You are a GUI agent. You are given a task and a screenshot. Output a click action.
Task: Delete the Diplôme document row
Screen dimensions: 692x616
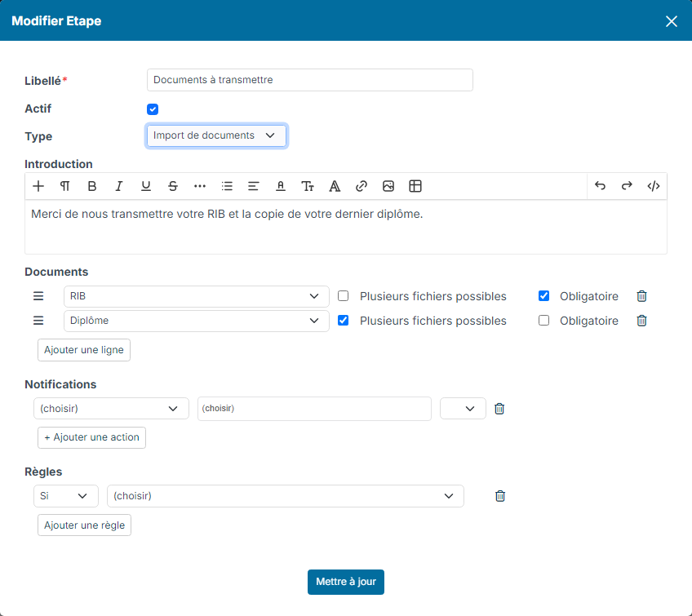(641, 321)
